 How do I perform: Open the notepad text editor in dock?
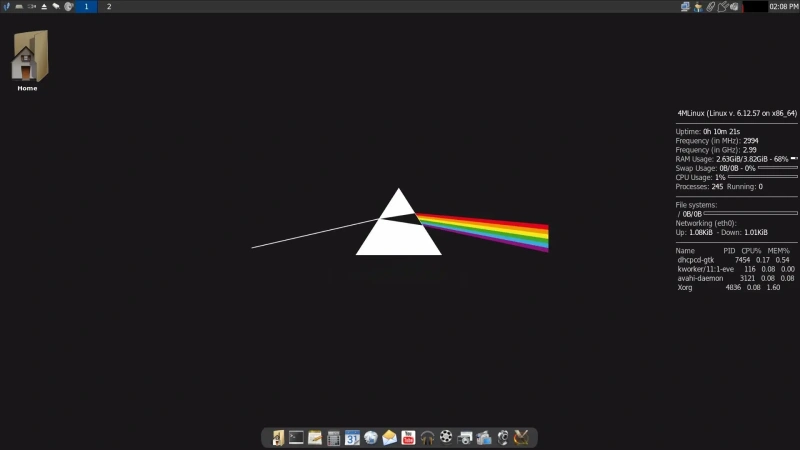click(315, 437)
